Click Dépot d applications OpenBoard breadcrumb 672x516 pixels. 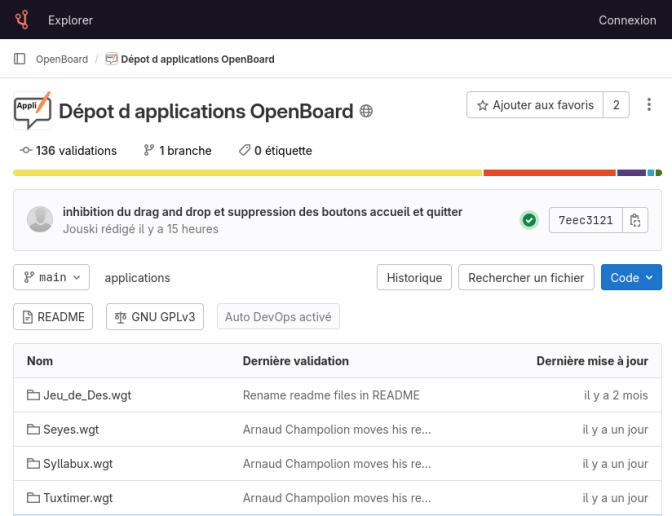click(198, 59)
